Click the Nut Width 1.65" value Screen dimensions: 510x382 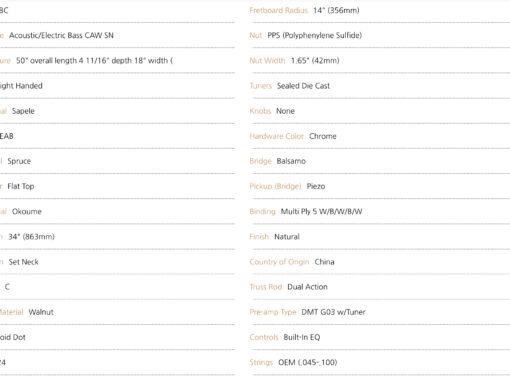(x=315, y=61)
